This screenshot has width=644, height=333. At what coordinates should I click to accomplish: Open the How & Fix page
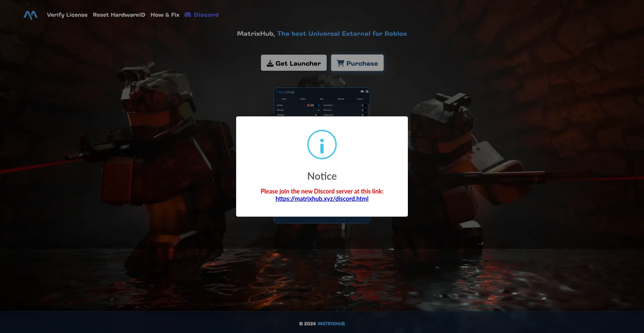165,15
